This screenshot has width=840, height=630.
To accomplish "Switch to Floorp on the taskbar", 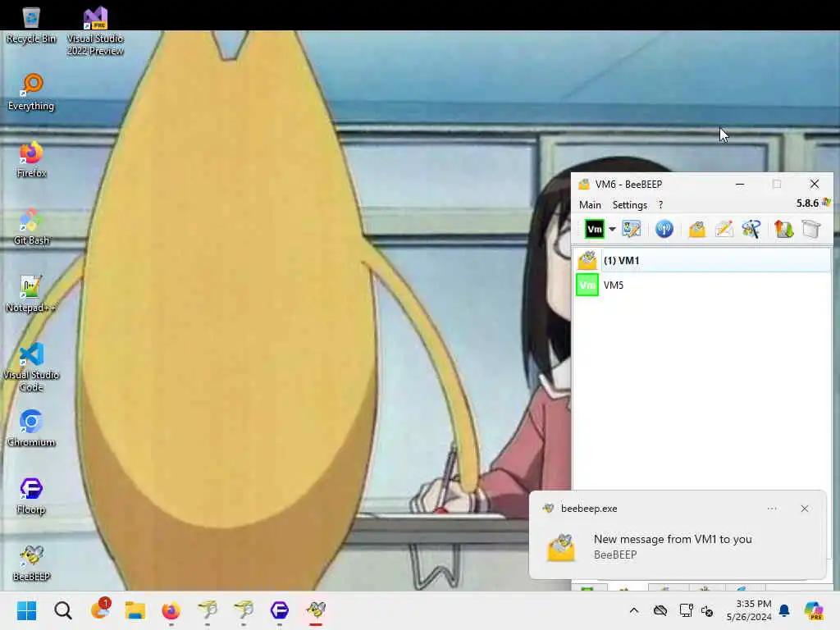I will (280, 610).
